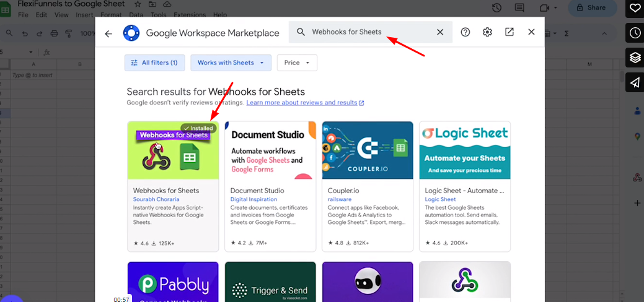
Task: Click the heart icon in right sidebar
Action: tap(635, 7)
